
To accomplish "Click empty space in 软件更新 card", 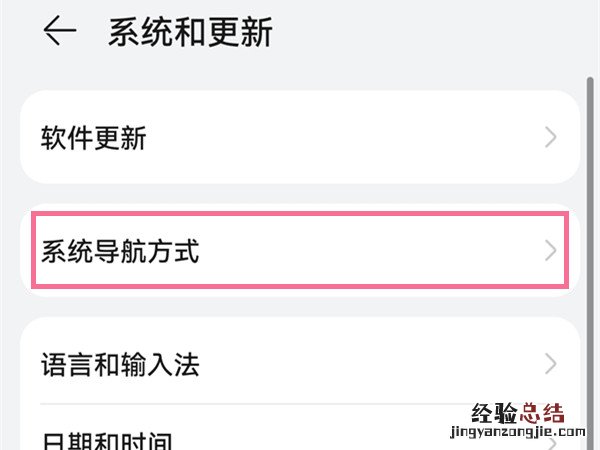I will (x=350, y=138).
